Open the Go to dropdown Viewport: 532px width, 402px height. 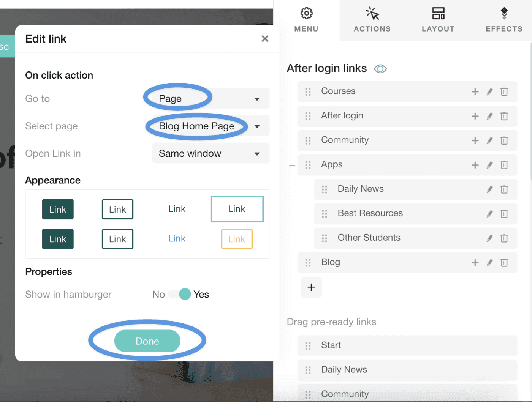211,99
